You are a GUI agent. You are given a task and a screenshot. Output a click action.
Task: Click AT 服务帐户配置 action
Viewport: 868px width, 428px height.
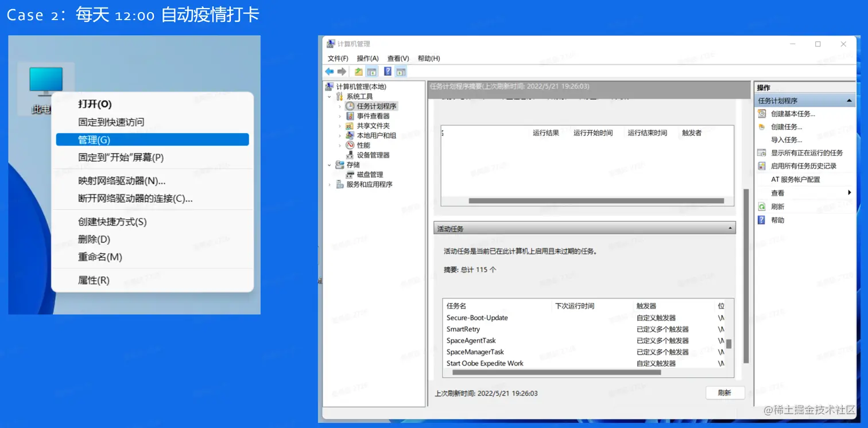796,179
